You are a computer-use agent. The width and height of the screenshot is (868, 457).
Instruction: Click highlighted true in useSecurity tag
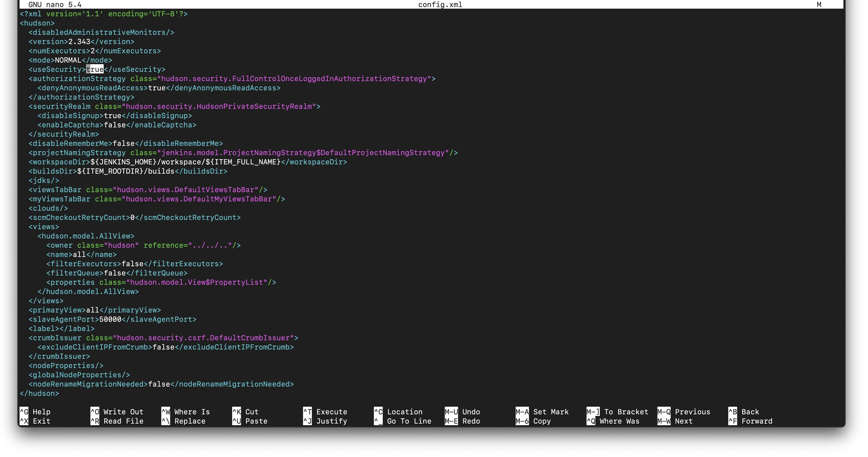95,69
